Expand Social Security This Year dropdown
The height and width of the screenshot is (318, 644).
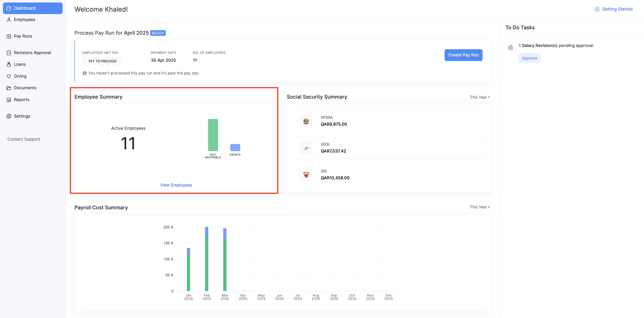click(479, 97)
